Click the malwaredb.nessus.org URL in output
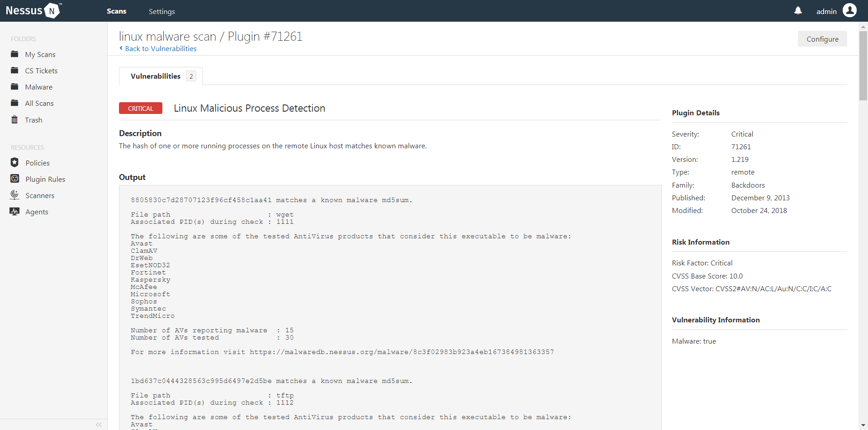The width and height of the screenshot is (868, 430). click(402, 352)
